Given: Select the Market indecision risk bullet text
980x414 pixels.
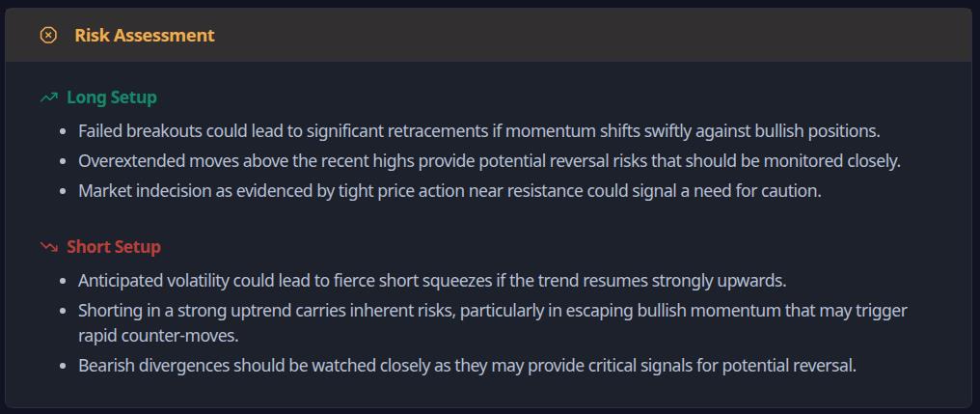Looking at the screenshot, I should pos(449,191).
